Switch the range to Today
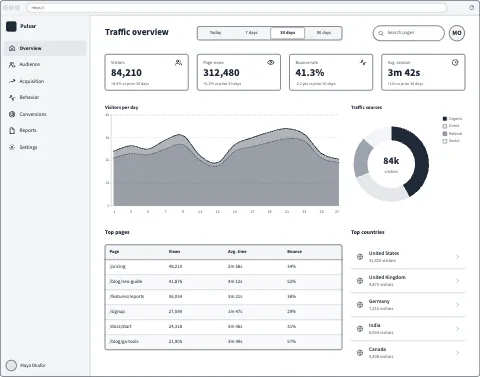This screenshot has height=377, width=480. click(215, 33)
